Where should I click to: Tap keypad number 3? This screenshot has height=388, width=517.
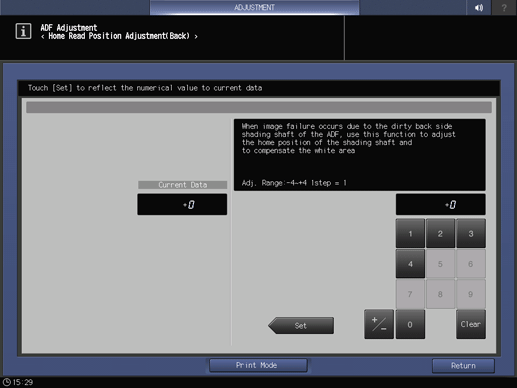(x=471, y=233)
